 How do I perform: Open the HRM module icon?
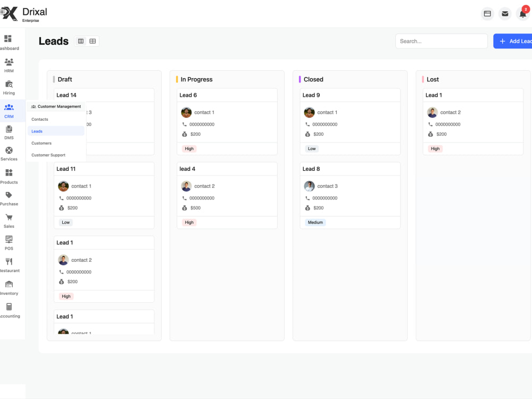tap(9, 62)
